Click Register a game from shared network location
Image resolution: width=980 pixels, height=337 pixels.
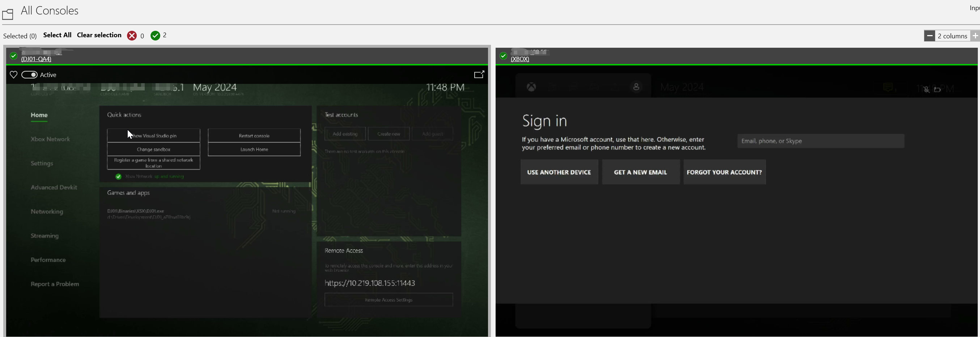pyautogui.click(x=154, y=163)
